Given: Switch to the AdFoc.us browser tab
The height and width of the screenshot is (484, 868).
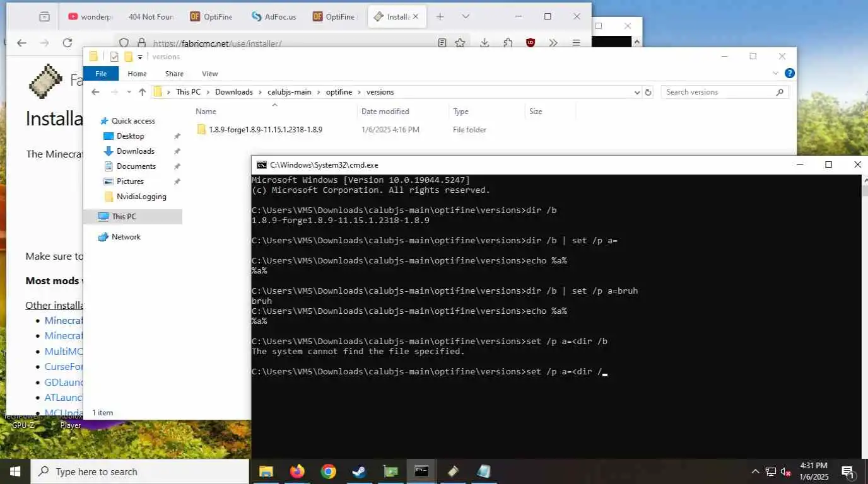Looking at the screenshot, I should coord(273,17).
